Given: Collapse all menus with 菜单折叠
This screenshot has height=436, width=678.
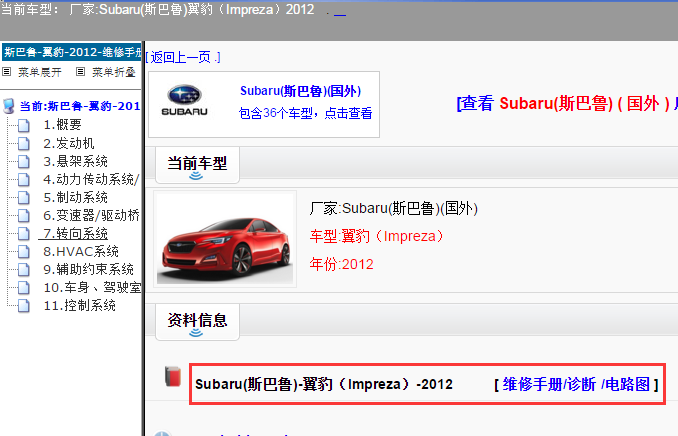Looking at the screenshot, I should [114, 72].
